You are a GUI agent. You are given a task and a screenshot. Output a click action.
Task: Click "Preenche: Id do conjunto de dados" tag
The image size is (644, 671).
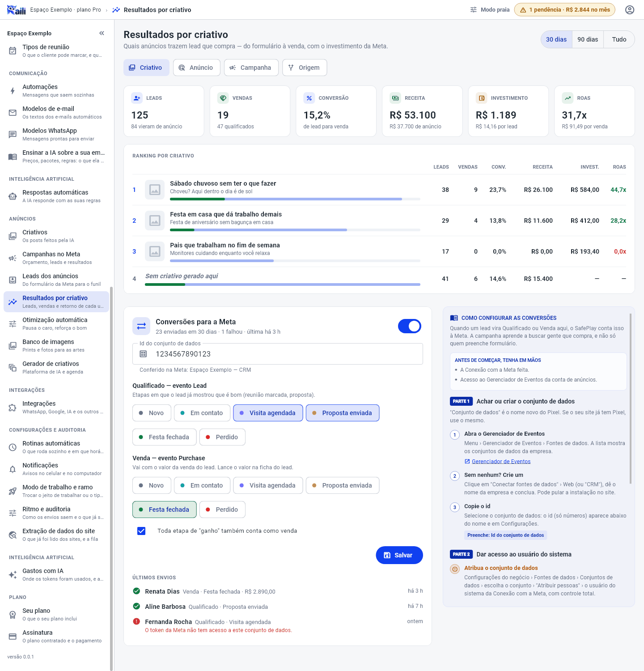click(505, 535)
